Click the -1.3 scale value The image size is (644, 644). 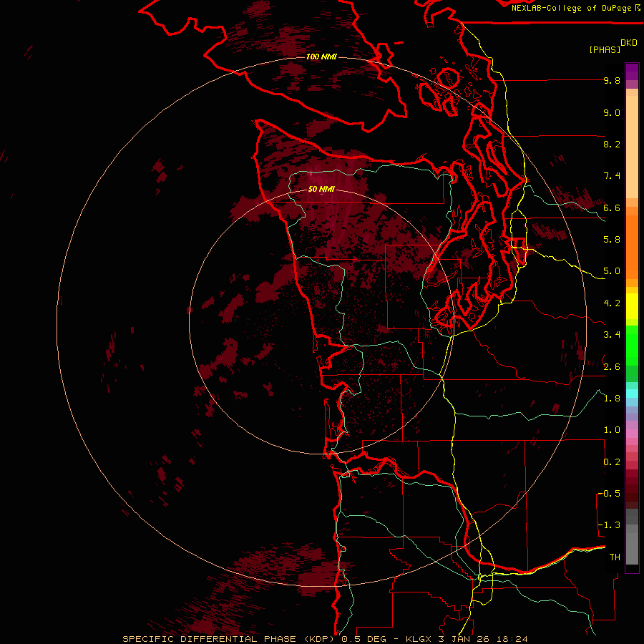click(609, 525)
